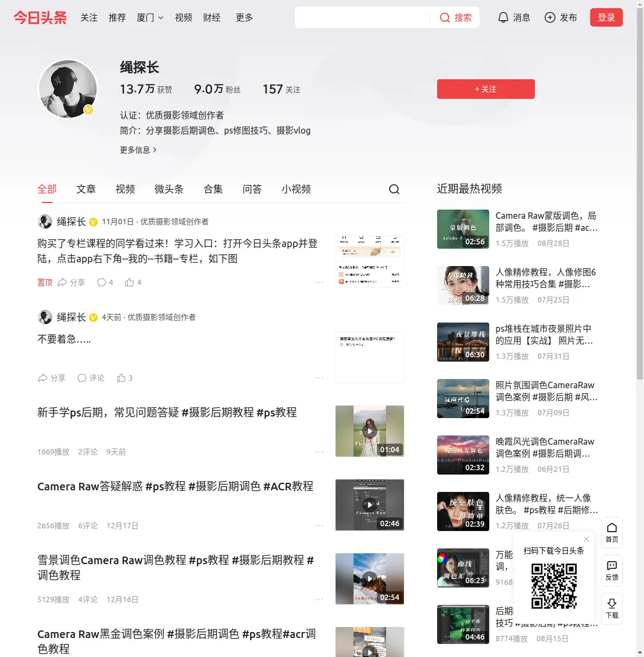644x657 pixels.
Task: Expand 更多信息 profile details
Action: click(x=138, y=150)
